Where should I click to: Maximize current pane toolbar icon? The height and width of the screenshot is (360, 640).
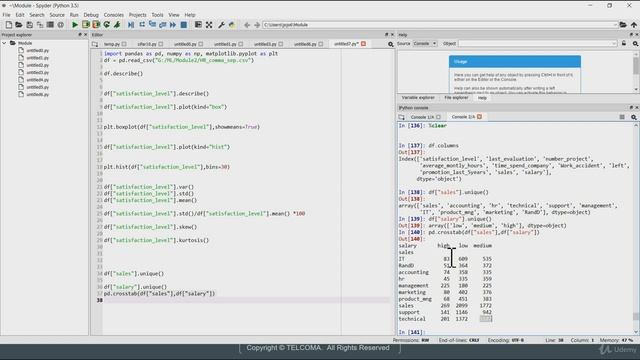(198, 25)
